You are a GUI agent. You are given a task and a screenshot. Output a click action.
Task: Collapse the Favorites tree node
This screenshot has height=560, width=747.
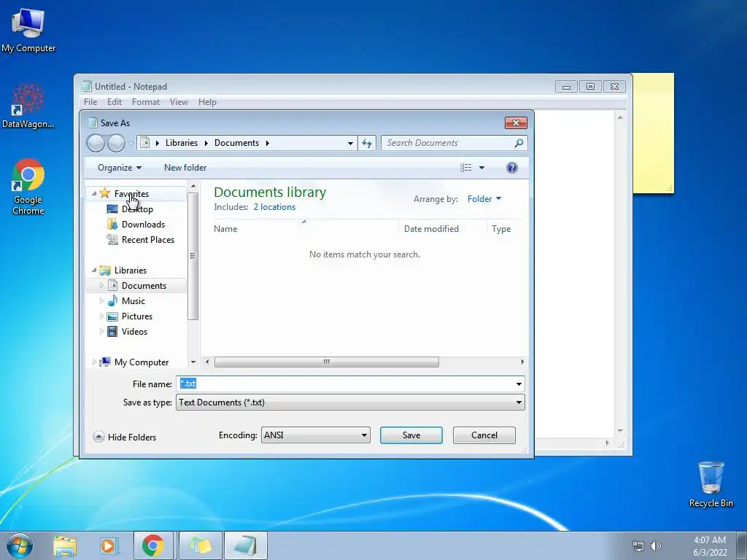point(94,193)
